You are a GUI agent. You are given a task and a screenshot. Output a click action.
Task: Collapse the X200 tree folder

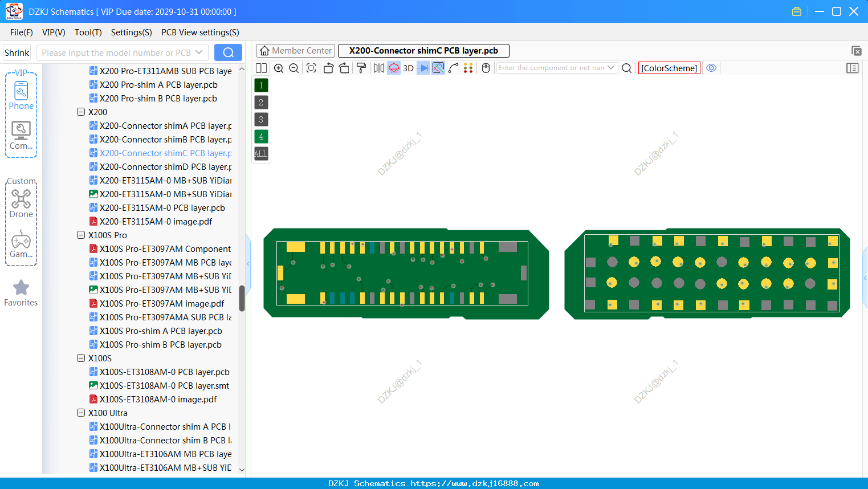point(81,112)
